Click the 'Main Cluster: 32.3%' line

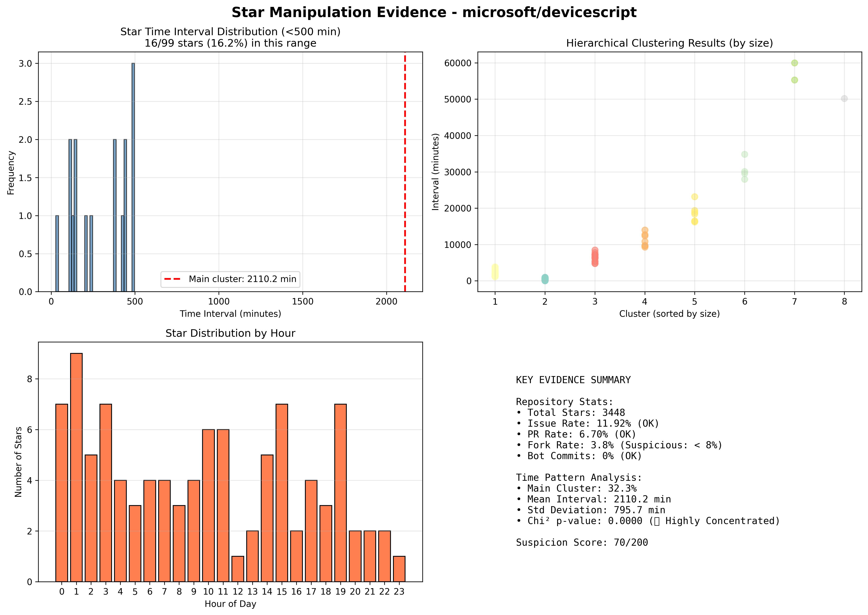[x=576, y=488]
